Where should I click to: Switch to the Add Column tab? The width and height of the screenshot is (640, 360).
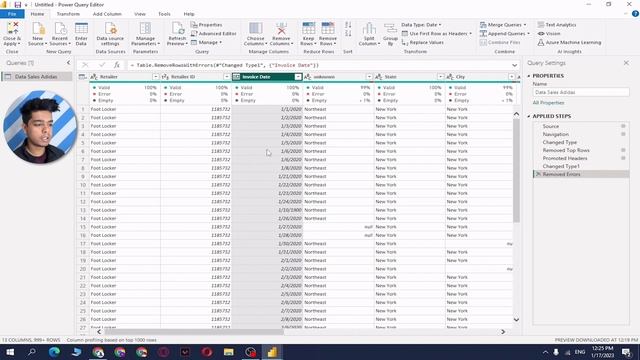click(107, 14)
